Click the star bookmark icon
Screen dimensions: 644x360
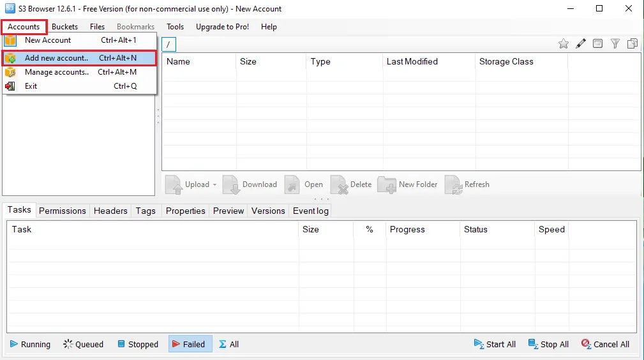[564, 43]
